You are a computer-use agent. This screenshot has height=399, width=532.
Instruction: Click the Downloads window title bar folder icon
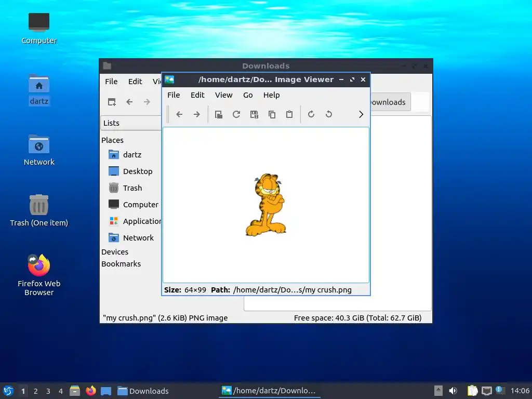point(107,66)
